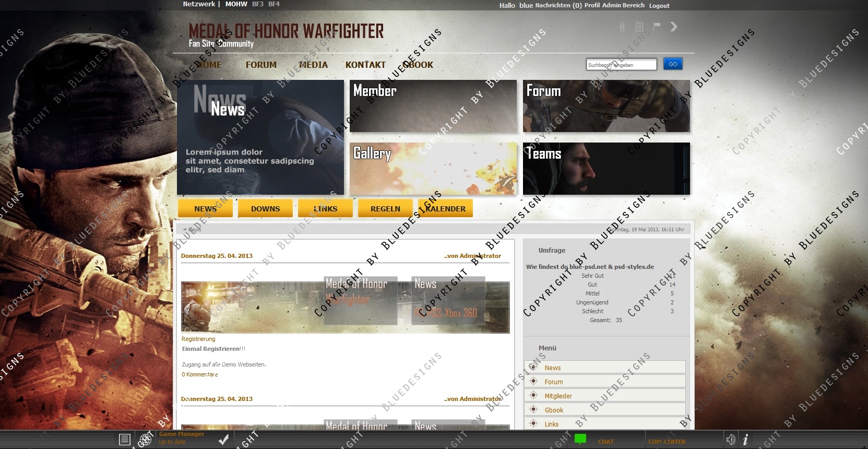Click the first '..von Administrator' author text
868x449 pixels.
click(472, 256)
